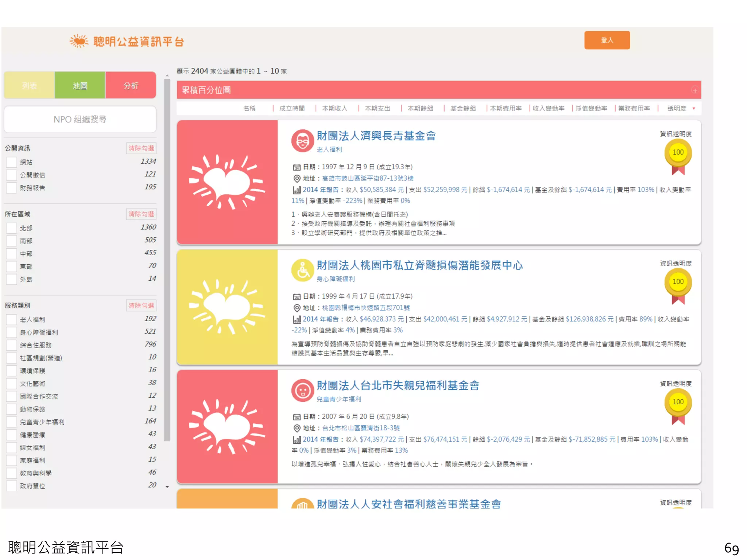Screen dimensions: 747x560
Task: Check the 老人福利 category checkbox
Action: point(11,320)
